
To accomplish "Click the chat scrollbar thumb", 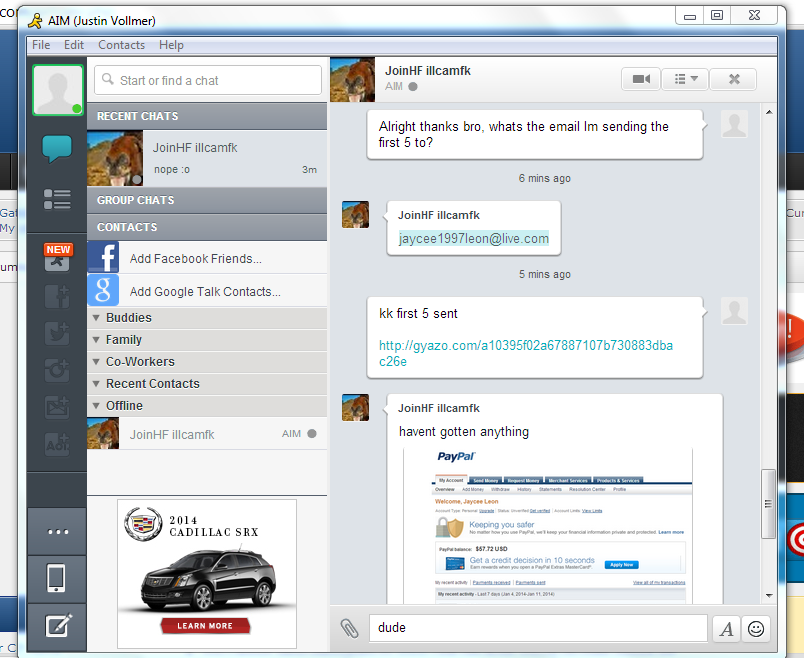I will coord(768,504).
